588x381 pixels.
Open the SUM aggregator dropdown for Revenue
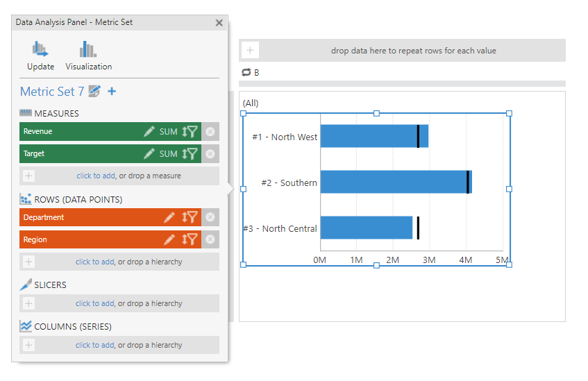pyautogui.click(x=169, y=132)
